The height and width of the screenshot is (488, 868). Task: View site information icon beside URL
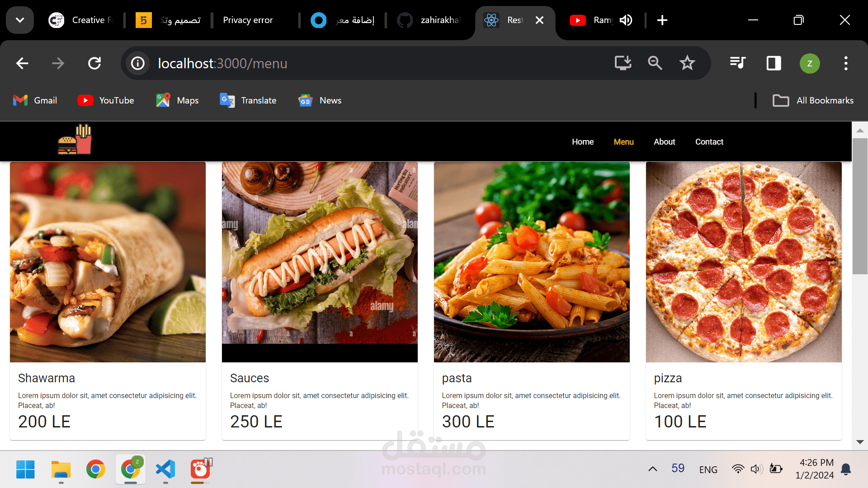pos(138,63)
